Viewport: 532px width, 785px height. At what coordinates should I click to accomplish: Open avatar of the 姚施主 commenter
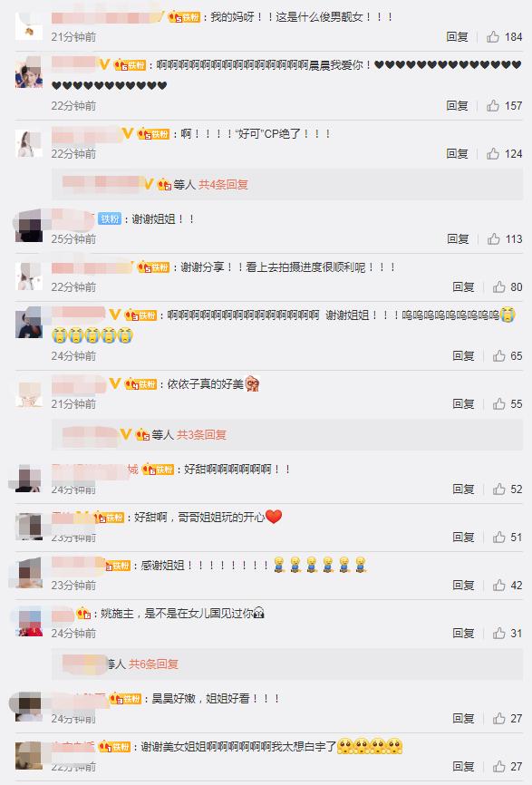(x=30, y=621)
